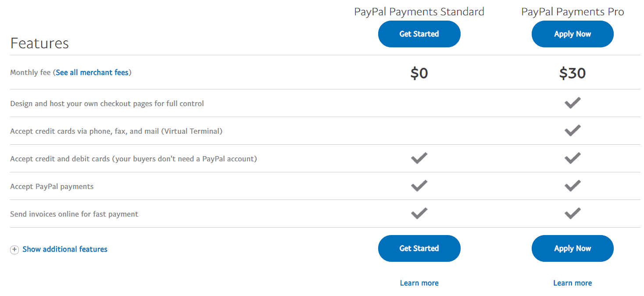Select the PayPal Payments Pro column header

tap(572, 11)
